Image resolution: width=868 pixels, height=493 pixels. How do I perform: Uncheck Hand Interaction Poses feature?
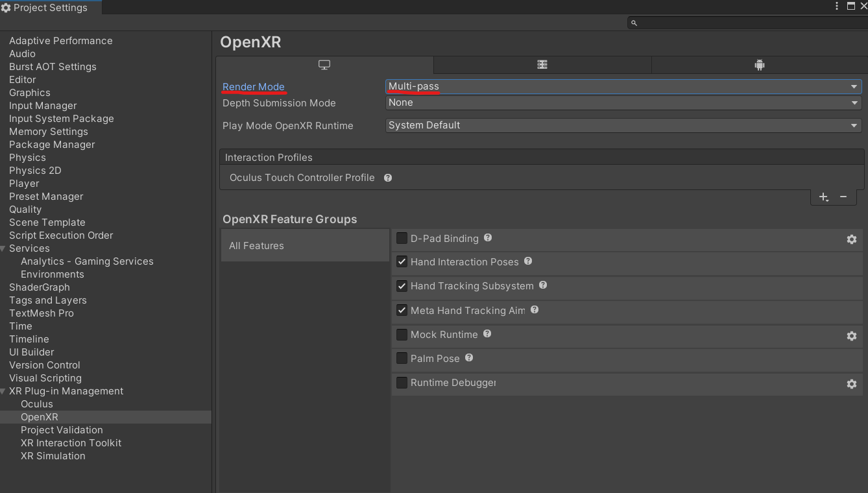tap(402, 262)
